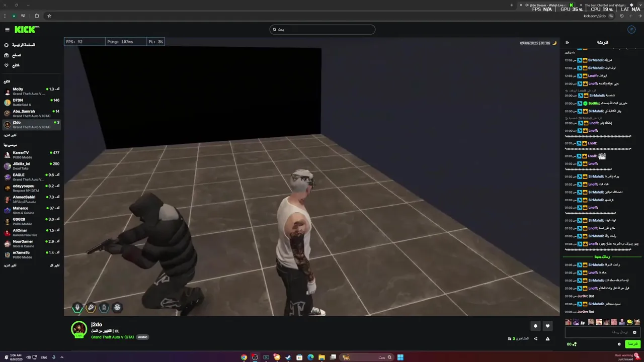Open chat settings gear icon

tap(619, 344)
